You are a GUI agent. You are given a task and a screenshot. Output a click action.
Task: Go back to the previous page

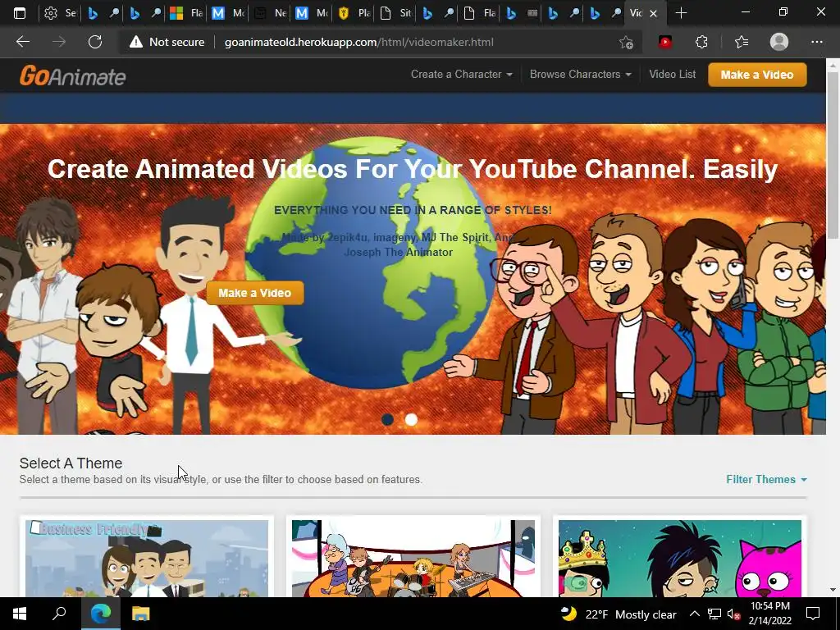[x=23, y=42]
